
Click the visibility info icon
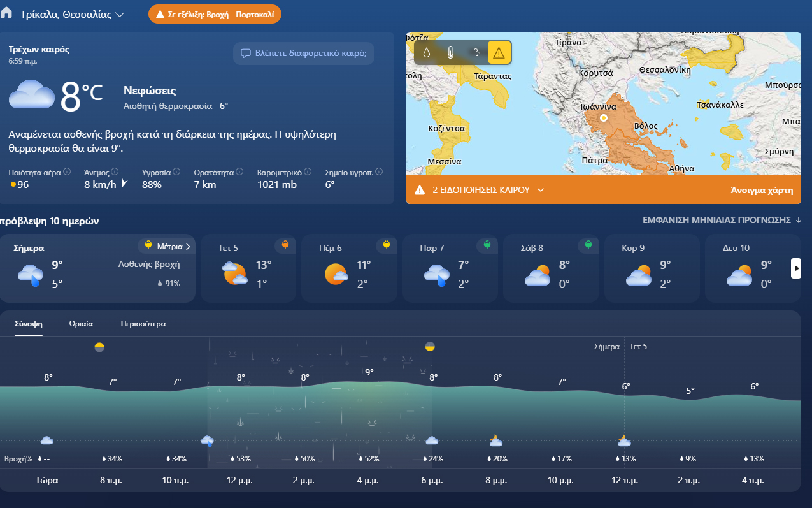(239, 172)
